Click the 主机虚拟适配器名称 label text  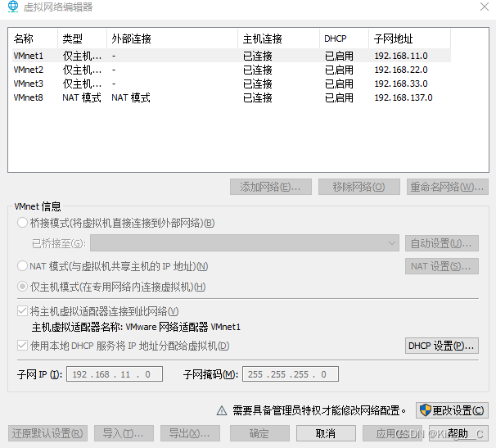click(x=77, y=327)
